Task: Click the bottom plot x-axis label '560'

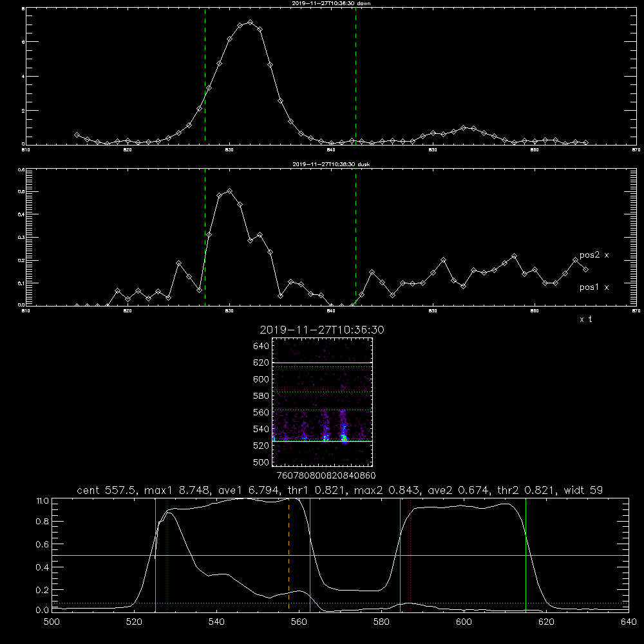Action: coord(299,622)
